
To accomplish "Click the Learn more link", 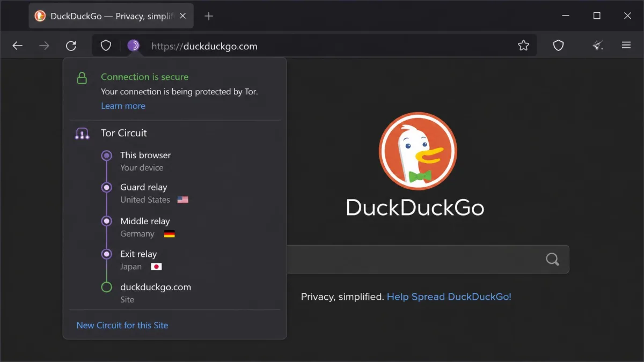I will (123, 106).
